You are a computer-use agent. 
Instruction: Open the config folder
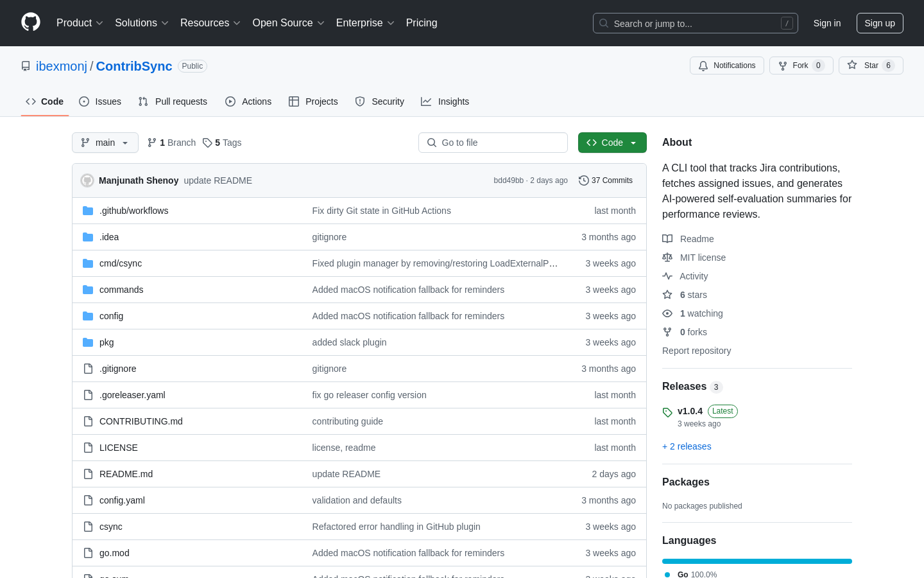[111, 316]
